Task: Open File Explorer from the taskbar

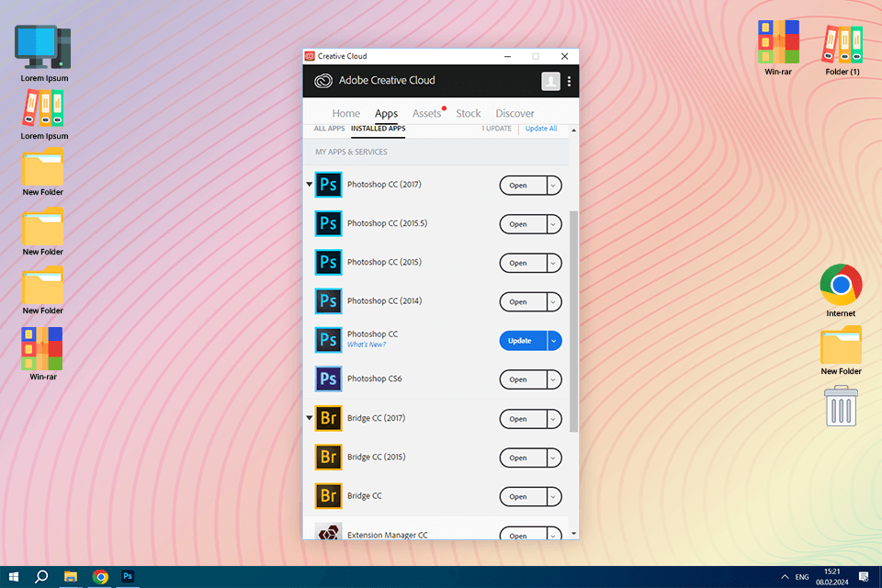Action: point(71,577)
